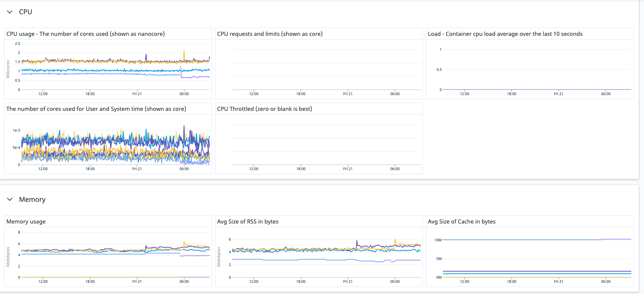Screen dimensions: 644x294
Task: Click the Memory section heading
Action: pos(32,199)
